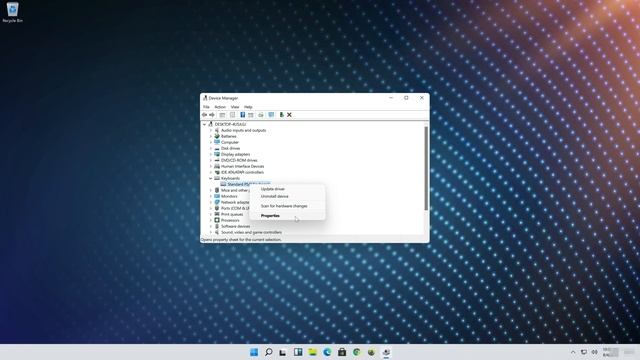Open the Help menu
Image resolution: width=640 pixels, height=360 pixels.
pos(248,107)
